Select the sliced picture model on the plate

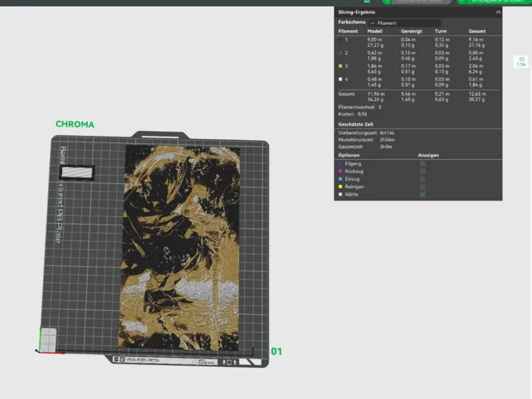click(x=180, y=247)
